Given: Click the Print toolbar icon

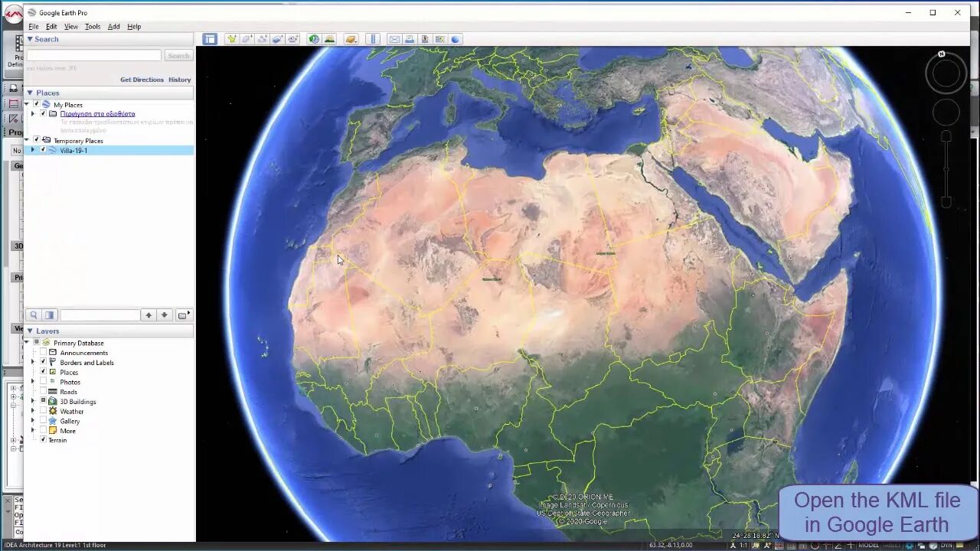Looking at the screenshot, I should pos(410,39).
